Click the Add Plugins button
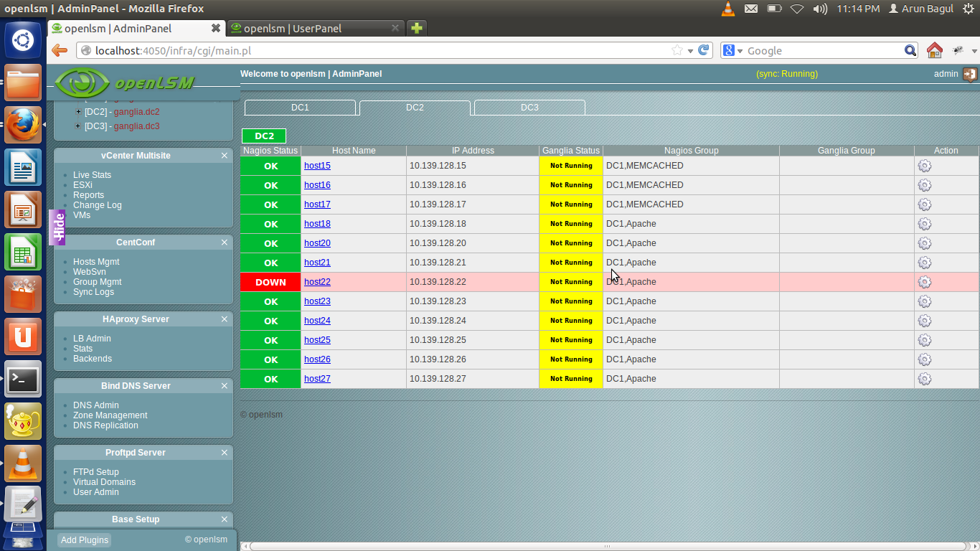The image size is (980, 551). click(84, 540)
